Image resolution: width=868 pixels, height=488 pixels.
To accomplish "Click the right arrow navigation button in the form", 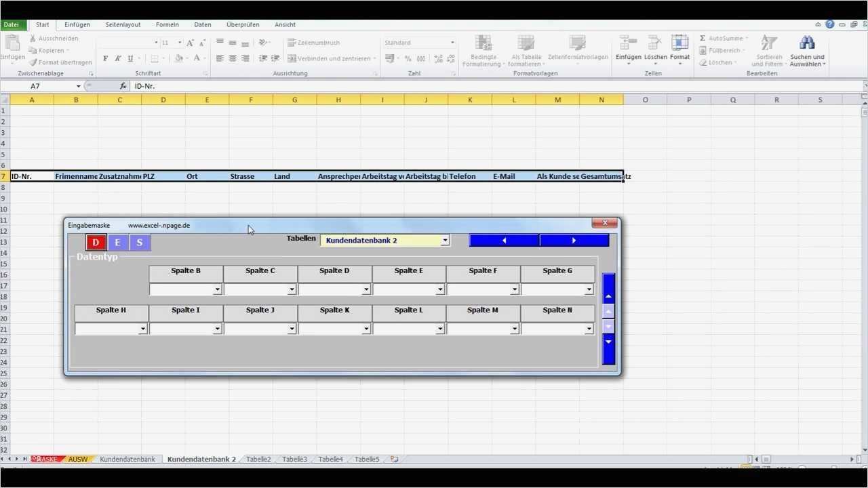I will [574, 240].
